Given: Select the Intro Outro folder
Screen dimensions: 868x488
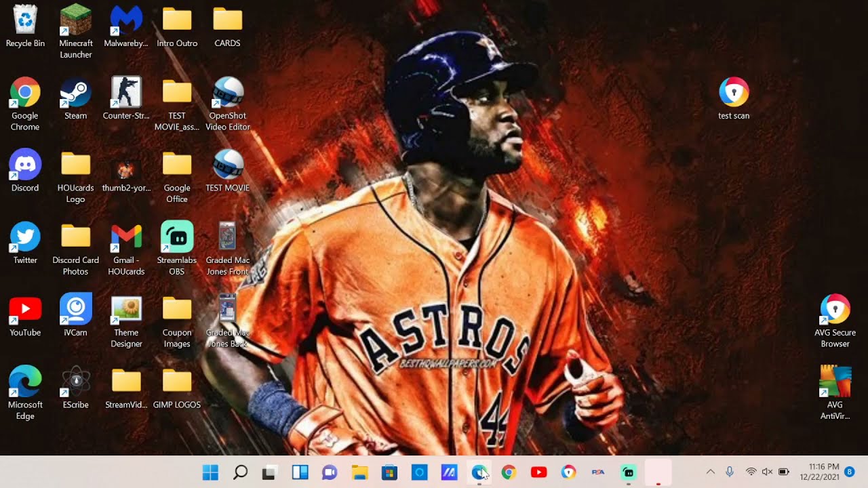Looking at the screenshot, I should 177,26.
